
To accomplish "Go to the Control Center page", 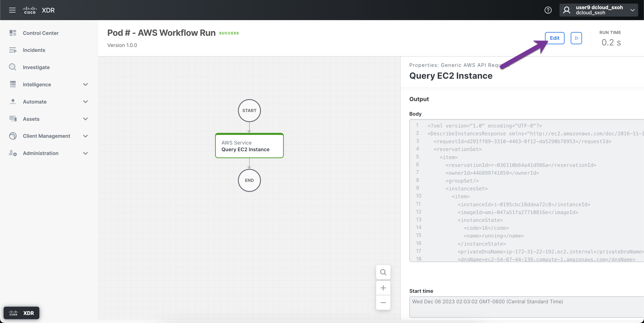I will (41, 33).
